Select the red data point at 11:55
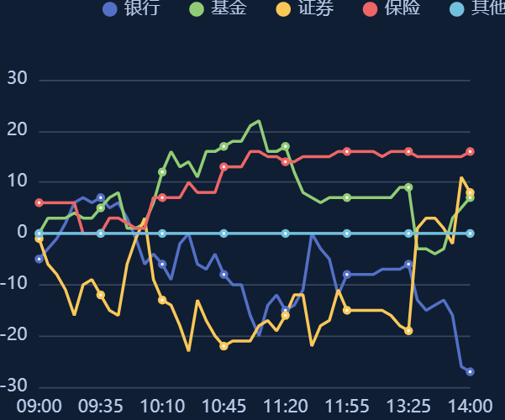 point(347,151)
